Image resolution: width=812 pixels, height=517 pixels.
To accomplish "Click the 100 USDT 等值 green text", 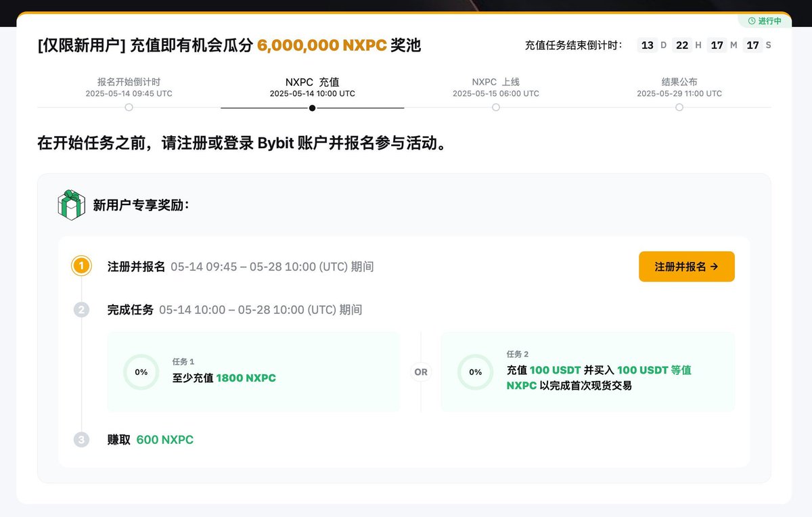I will click(x=654, y=370).
